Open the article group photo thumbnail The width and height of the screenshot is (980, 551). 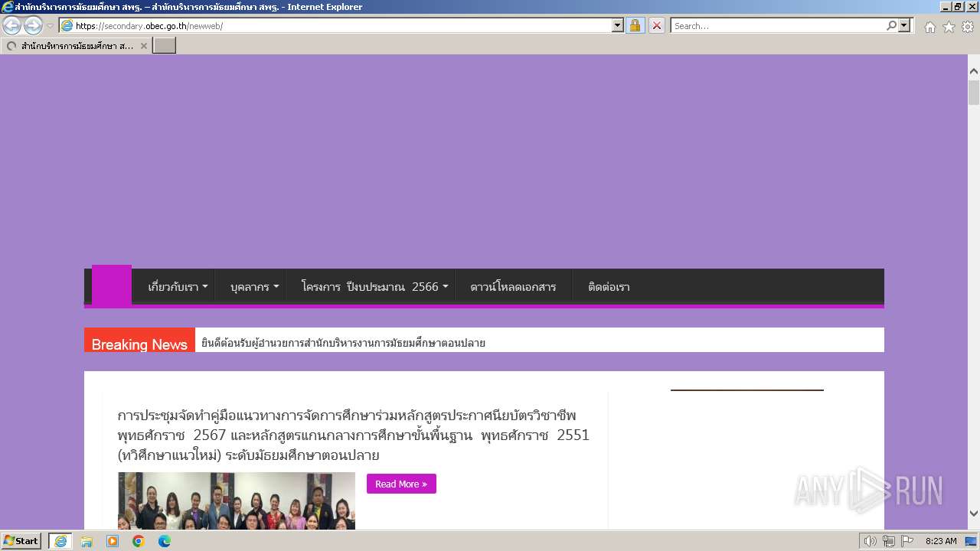[x=237, y=500]
